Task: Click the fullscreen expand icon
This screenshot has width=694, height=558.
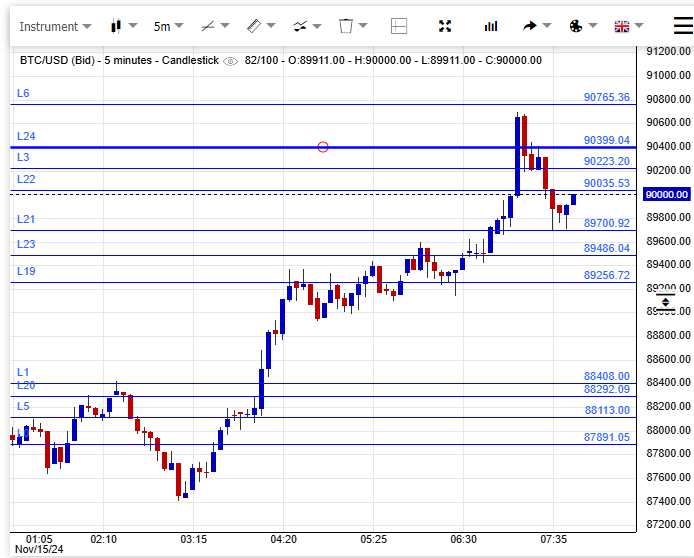Action: pos(445,26)
